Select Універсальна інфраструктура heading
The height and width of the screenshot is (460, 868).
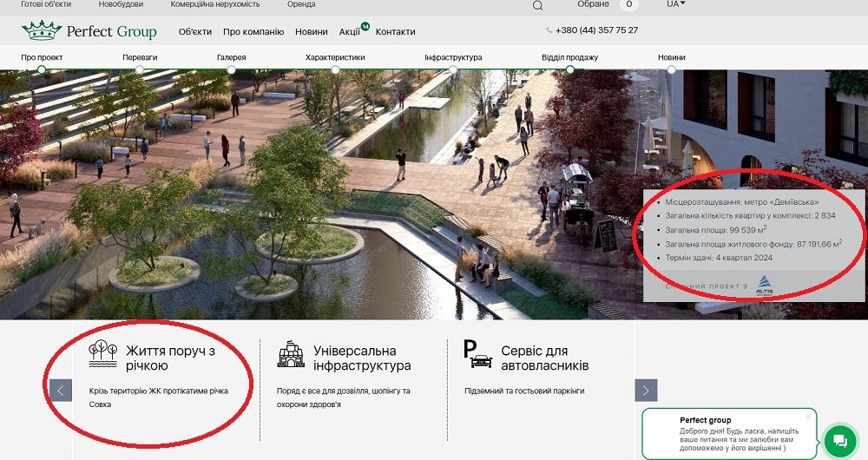362,358
